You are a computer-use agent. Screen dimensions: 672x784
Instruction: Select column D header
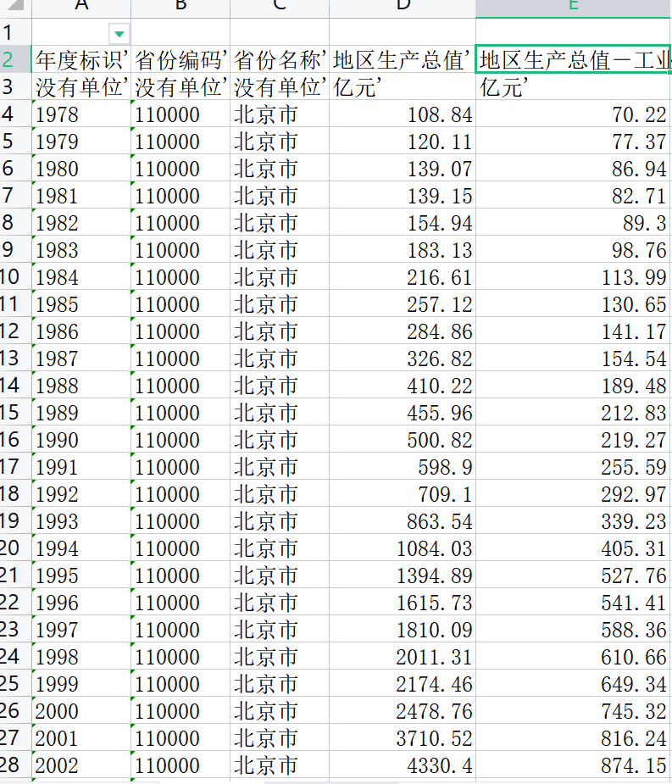coord(403,6)
